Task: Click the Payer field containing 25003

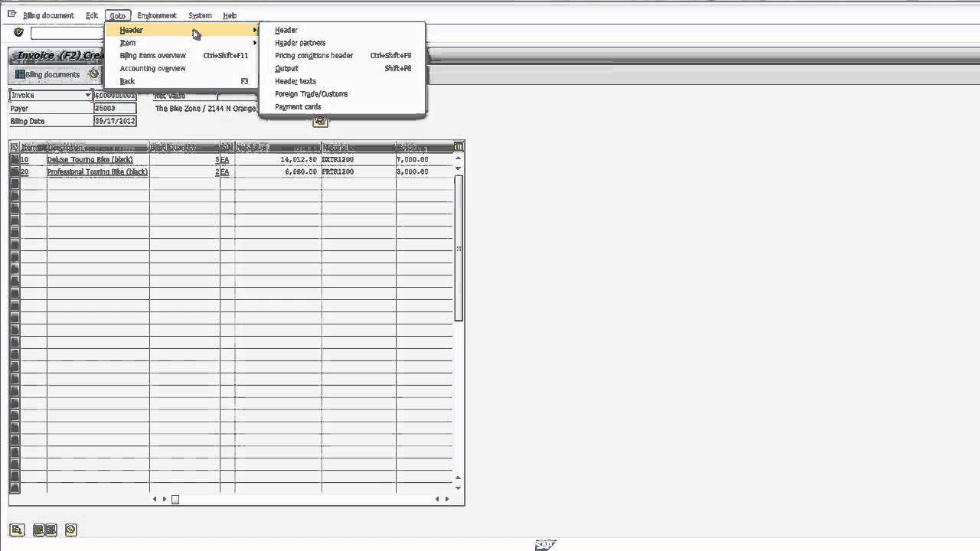Action: 115,109
